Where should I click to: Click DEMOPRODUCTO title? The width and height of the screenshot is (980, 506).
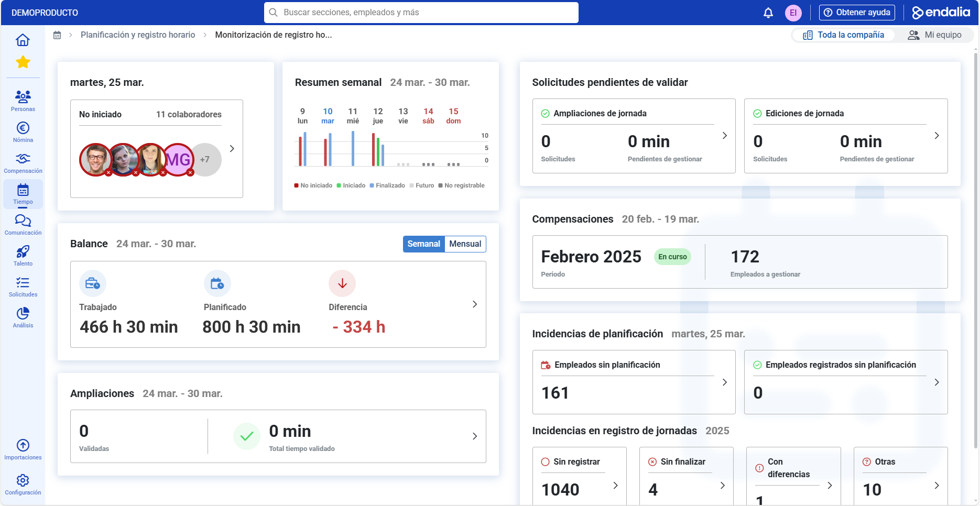coord(45,13)
